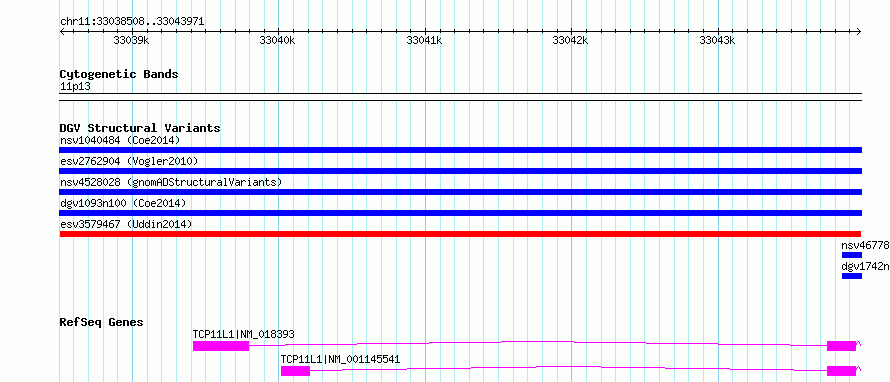The height and width of the screenshot is (382, 890).
Task: Select the Cytogenetic Bands track title
Action: click(119, 74)
